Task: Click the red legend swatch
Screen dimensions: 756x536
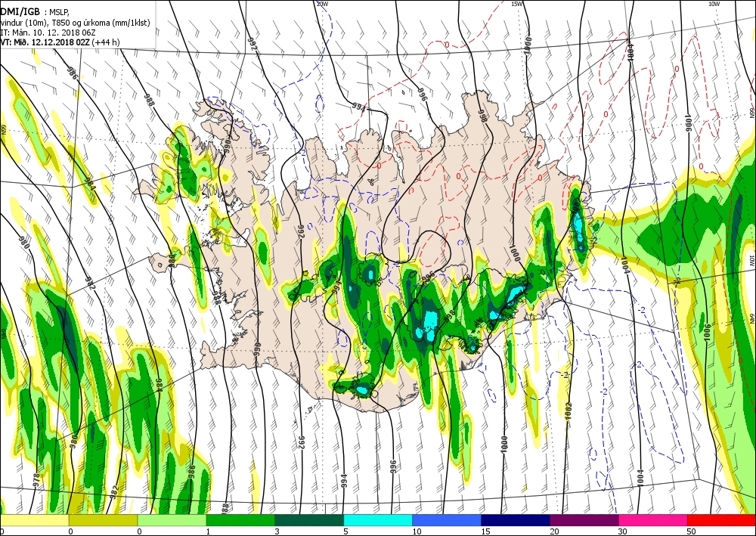Action: pyautogui.click(x=722, y=520)
